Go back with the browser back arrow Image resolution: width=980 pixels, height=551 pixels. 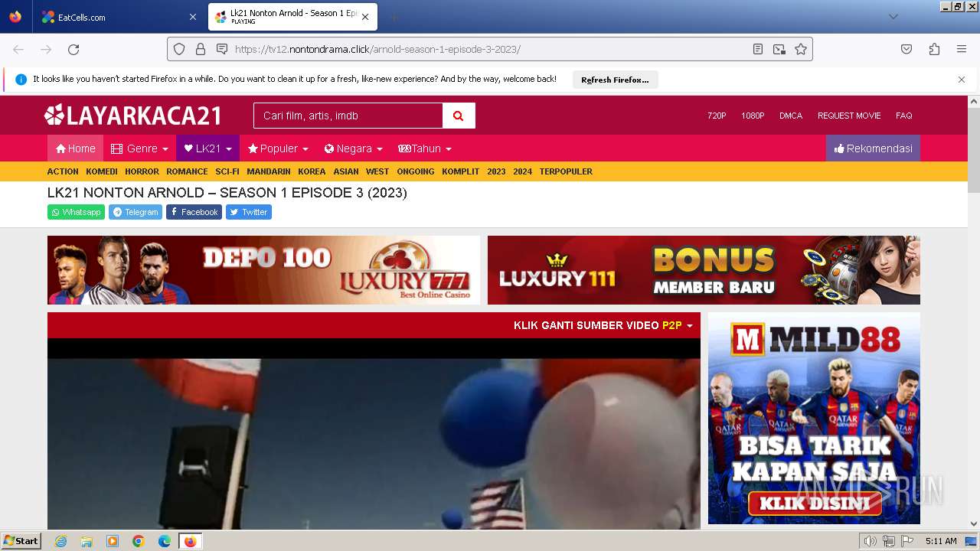pyautogui.click(x=18, y=49)
